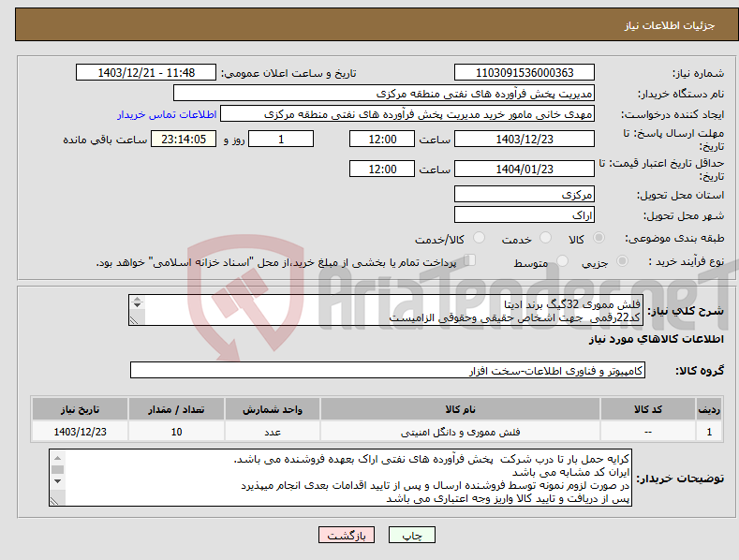Click the goods group field کامپیوتر و فناوری اطلاعات
This screenshot has height=560, width=739.
pos(388,371)
